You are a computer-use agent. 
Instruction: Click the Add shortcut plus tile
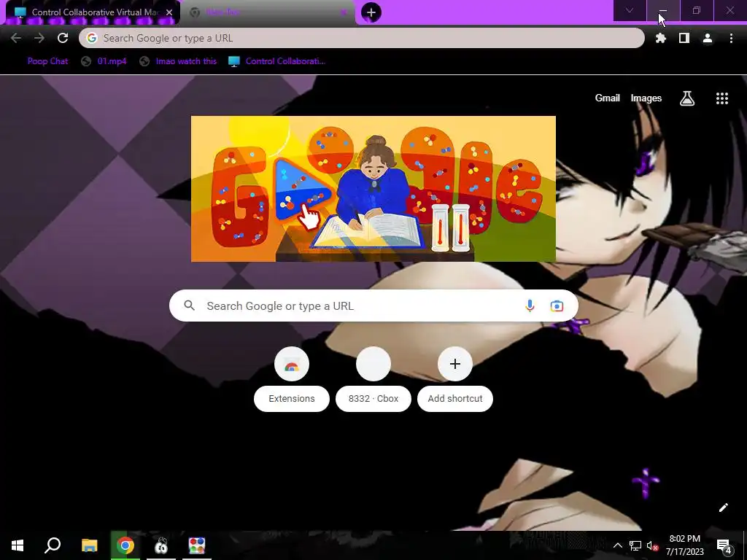tap(455, 378)
